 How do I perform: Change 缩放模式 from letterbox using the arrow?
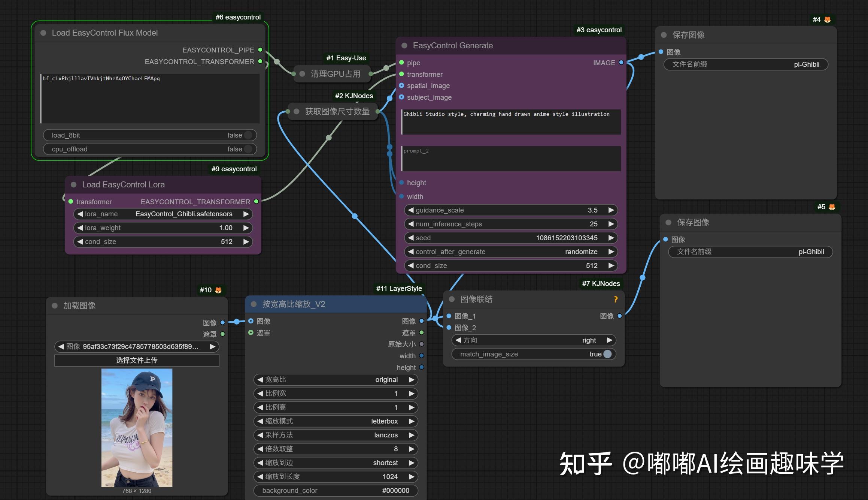click(x=411, y=421)
